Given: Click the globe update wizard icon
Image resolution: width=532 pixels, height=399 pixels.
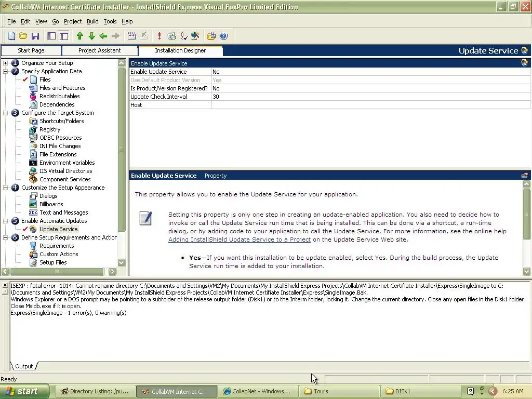Looking at the screenshot, I should pyautogui.click(x=195, y=36).
